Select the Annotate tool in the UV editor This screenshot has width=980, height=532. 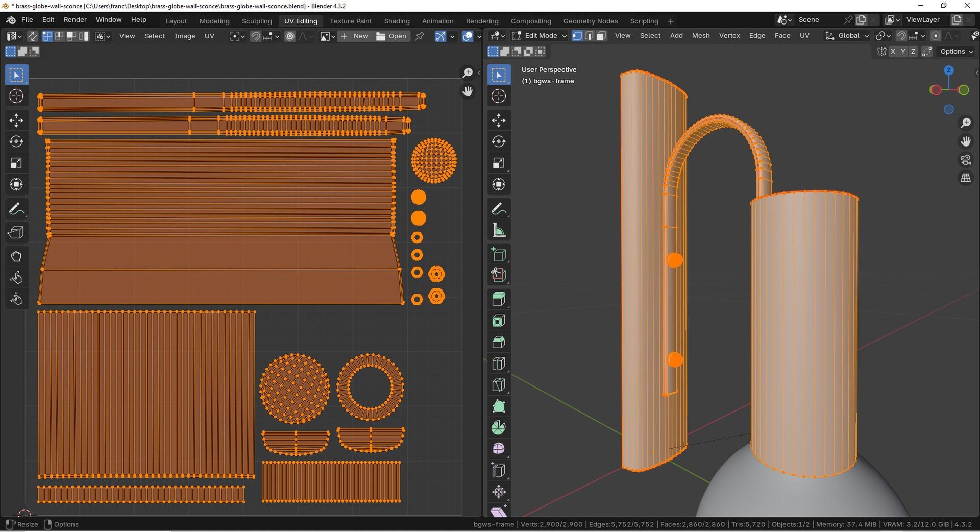(x=16, y=209)
